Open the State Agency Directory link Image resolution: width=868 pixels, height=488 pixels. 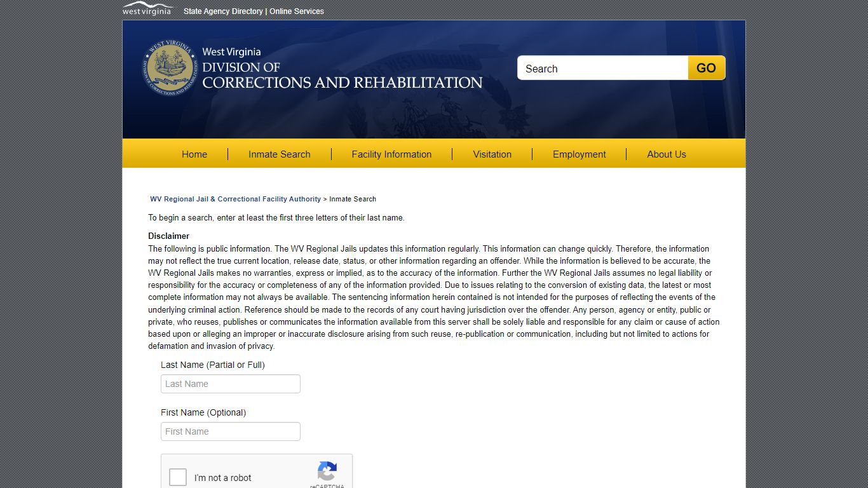223,11
